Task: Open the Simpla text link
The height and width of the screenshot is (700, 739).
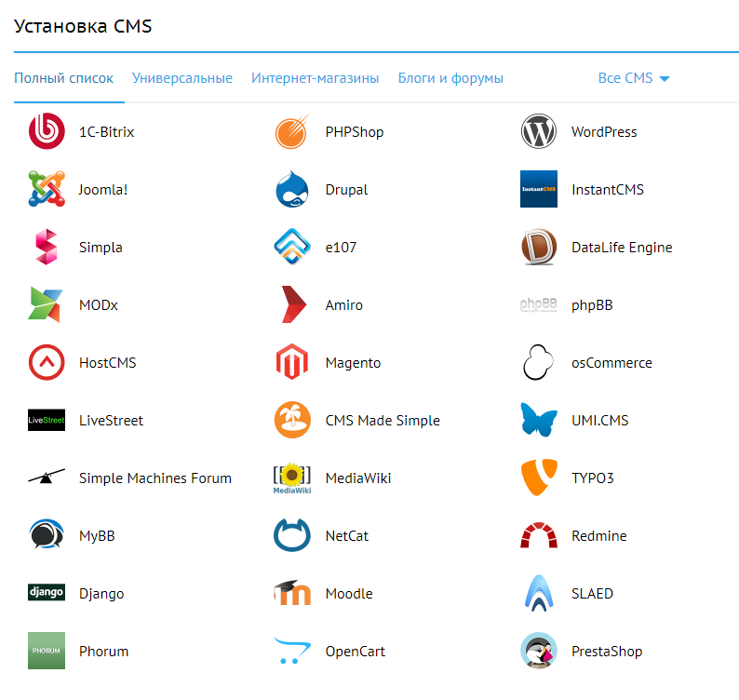Action: [101, 247]
